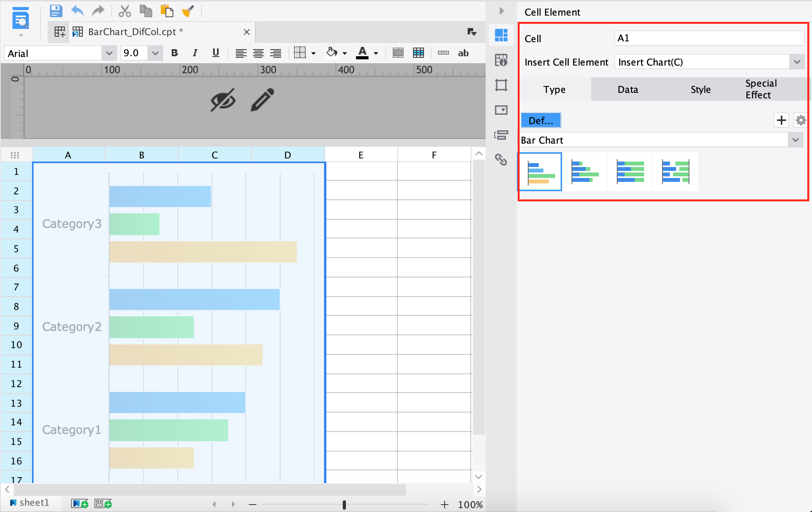The width and height of the screenshot is (812, 512).
Task: Cut the selection with the scissors icon
Action: pyautogui.click(x=126, y=11)
